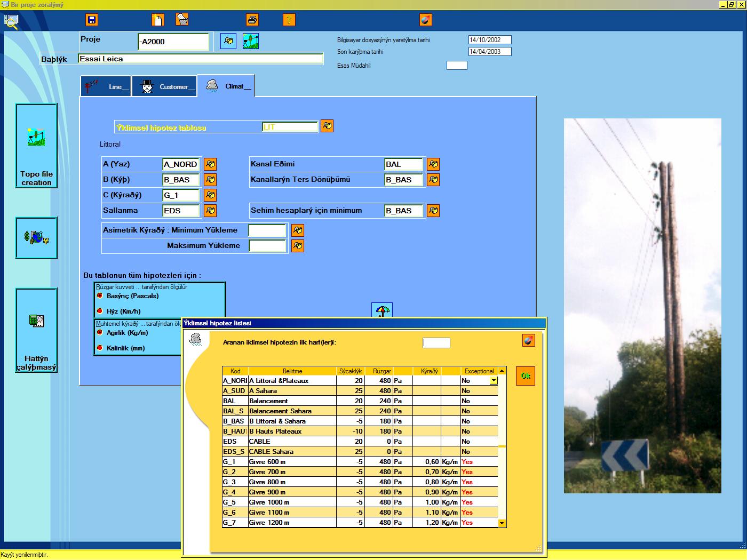This screenshot has height=560, width=747.
Task: Select the G_4 Givre 900 m row
Action: [360, 492]
